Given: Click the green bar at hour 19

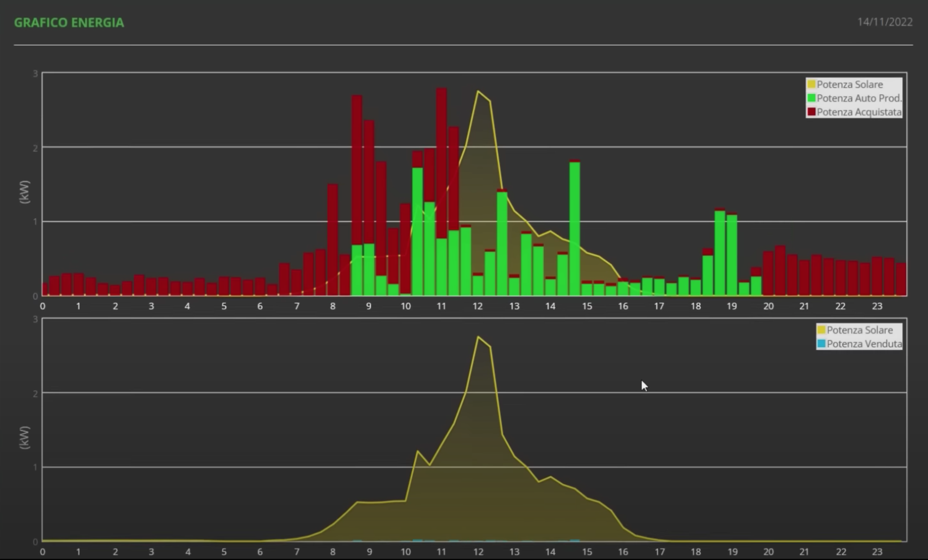Looking at the screenshot, I should click(731, 254).
